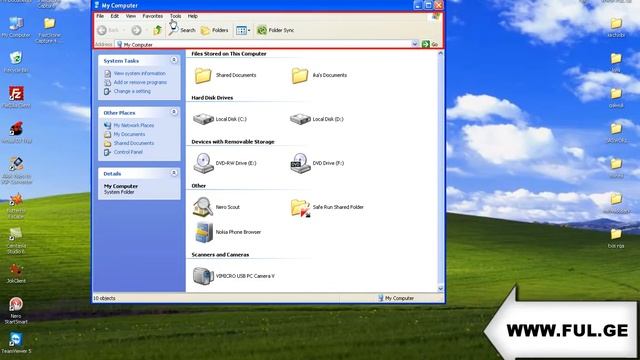
Task: Toggle the Folders tree pane button
Action: coord(215,30)
